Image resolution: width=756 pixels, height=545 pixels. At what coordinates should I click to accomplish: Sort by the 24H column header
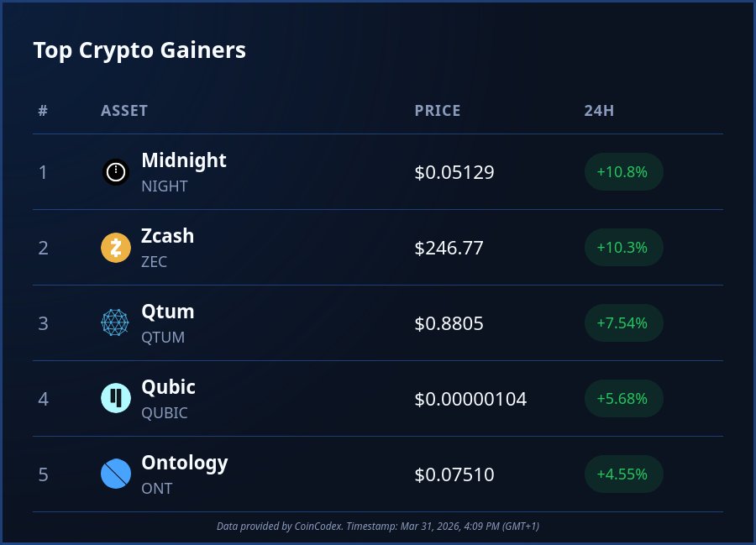(x=599, y=111)
